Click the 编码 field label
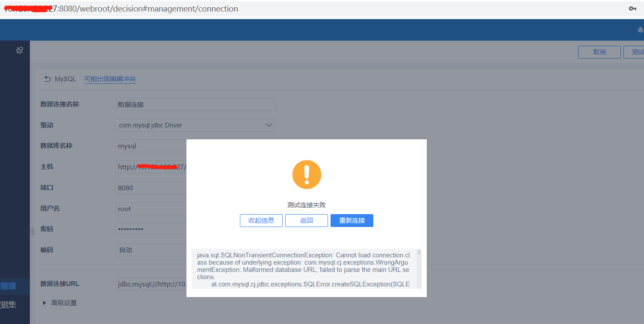 (x=47, y=250)
